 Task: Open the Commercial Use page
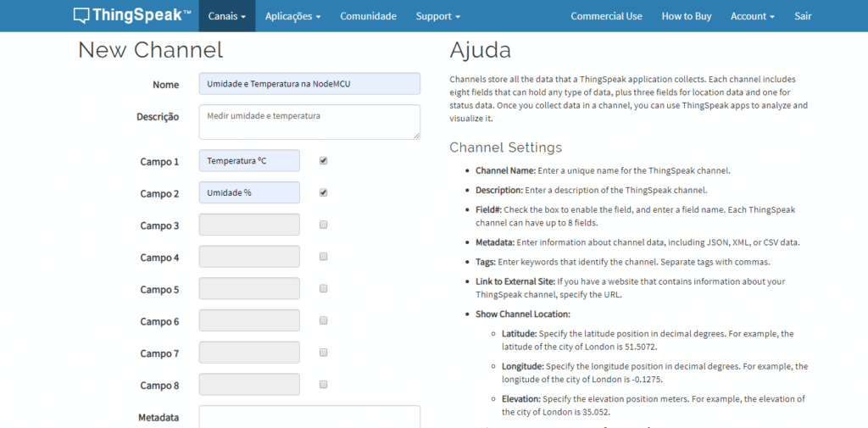(x=606, y=16)
